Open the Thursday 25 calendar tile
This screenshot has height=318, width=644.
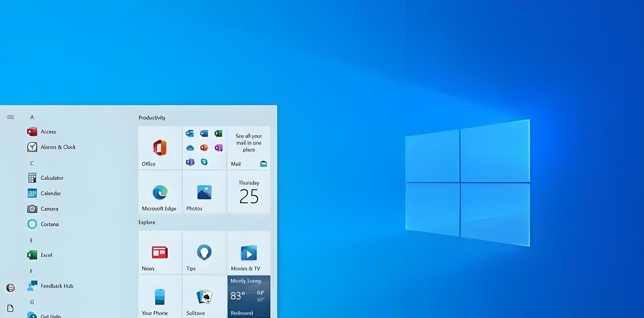[x=249, y=192]
